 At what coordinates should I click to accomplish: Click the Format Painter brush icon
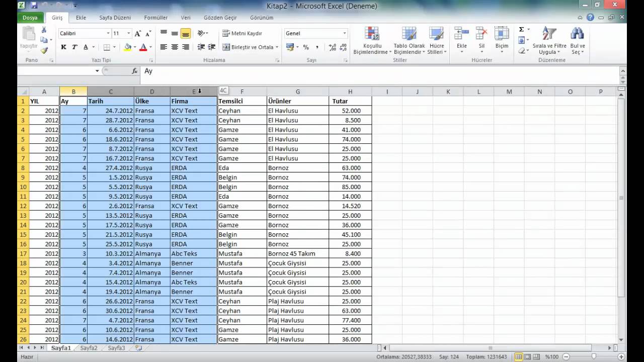click(x=44, y=50)
